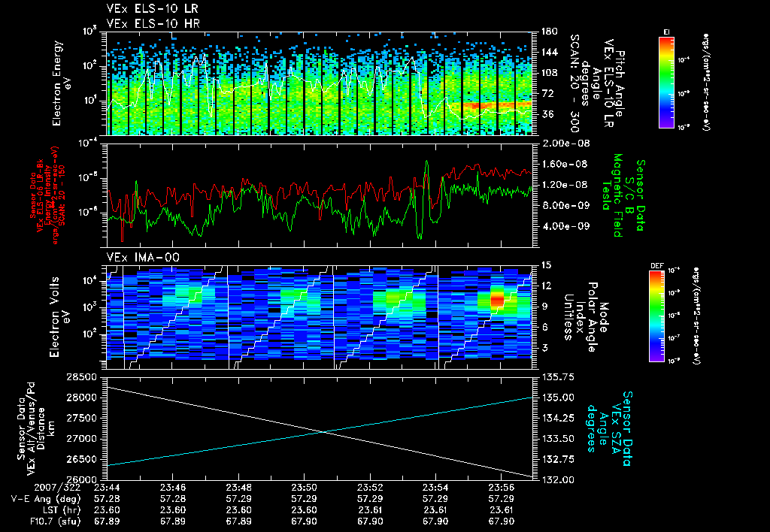Click the 28000 altitude tick label
Screen dimensions: 770x532
tap(81, 397)
